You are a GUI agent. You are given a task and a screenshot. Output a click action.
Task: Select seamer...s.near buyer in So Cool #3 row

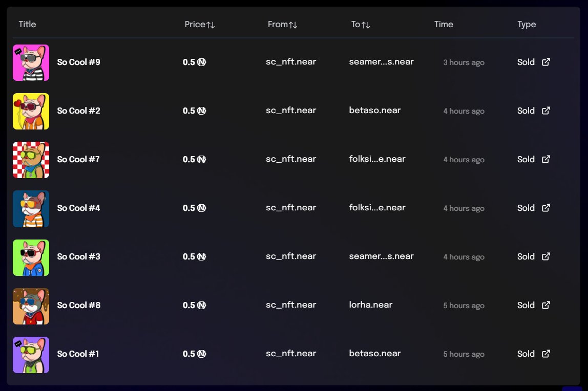381,256
